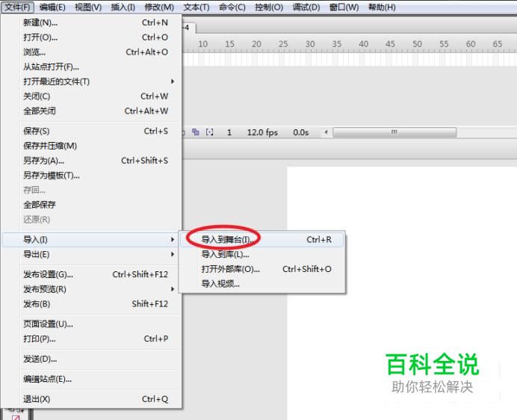This screenshot has width=517, height=420.
Task: Select 打开外部库(O)... submenu item
Action: (262, 269)
